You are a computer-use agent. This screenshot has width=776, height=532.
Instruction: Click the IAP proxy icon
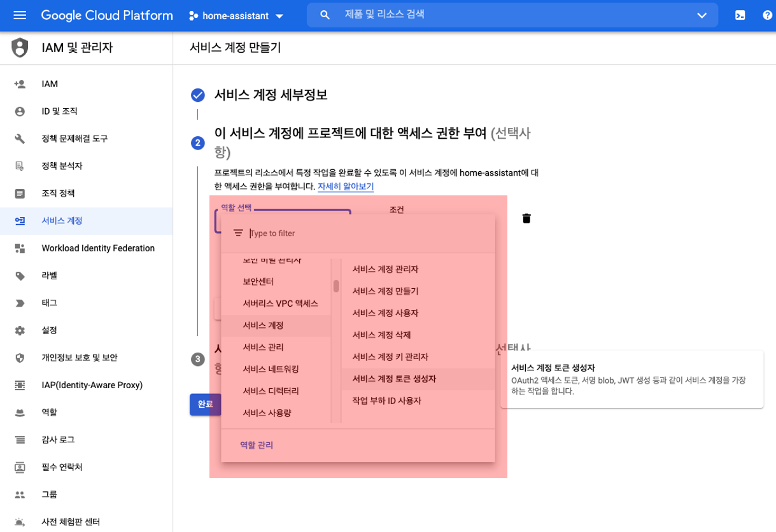point(20,385)
